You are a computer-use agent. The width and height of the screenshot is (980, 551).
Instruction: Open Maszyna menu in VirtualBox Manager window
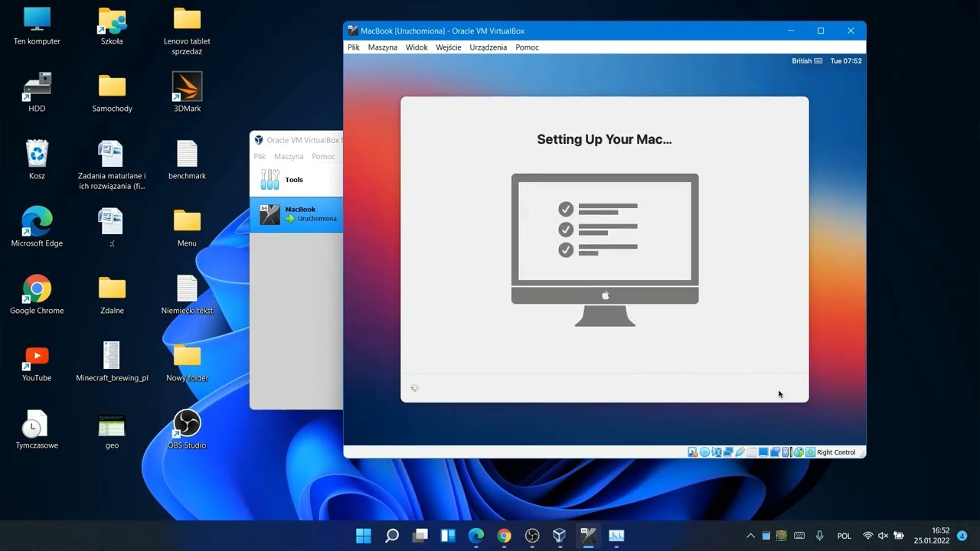point(289,156)
